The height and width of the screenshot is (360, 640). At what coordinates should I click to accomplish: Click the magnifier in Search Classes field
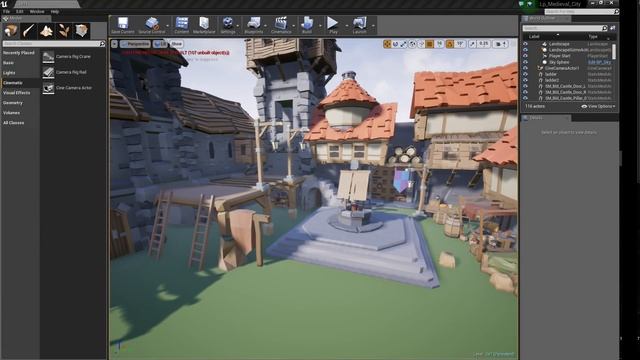[102, 44]
